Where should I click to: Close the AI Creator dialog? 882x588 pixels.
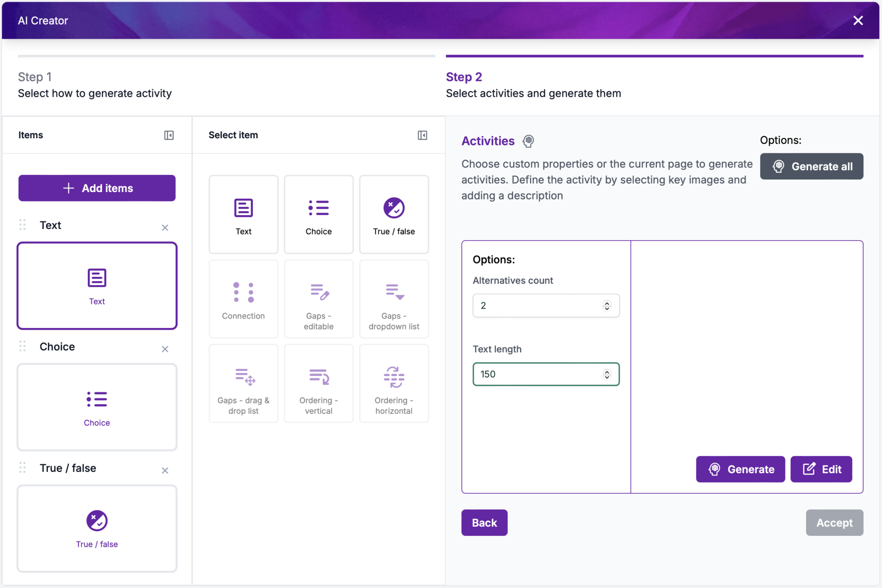click(x=858, y=21)
